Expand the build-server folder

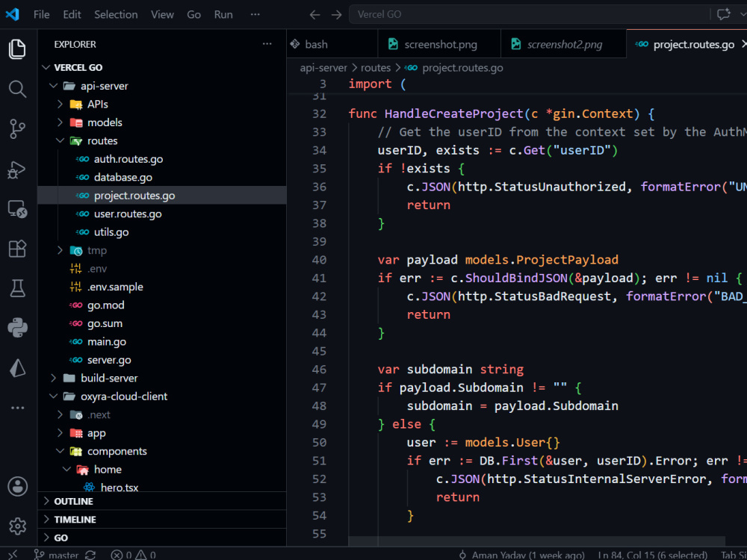(x=162, y=378)
